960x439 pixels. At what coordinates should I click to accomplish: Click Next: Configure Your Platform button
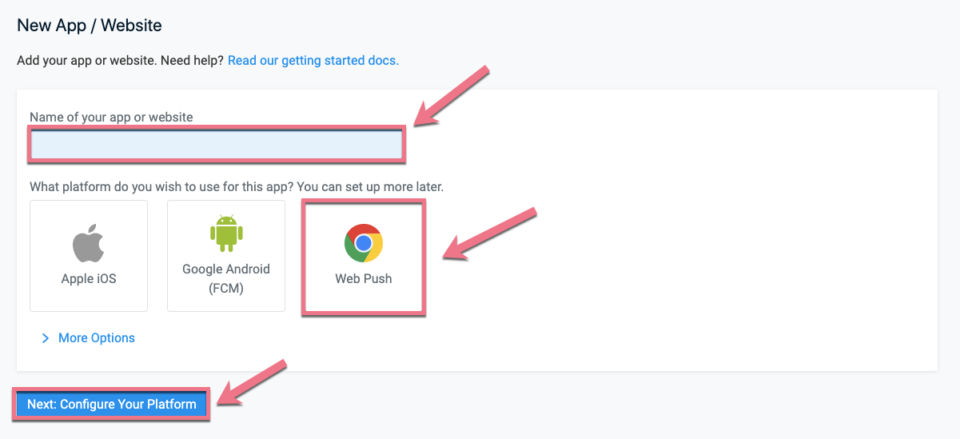[x=111, y=405]
